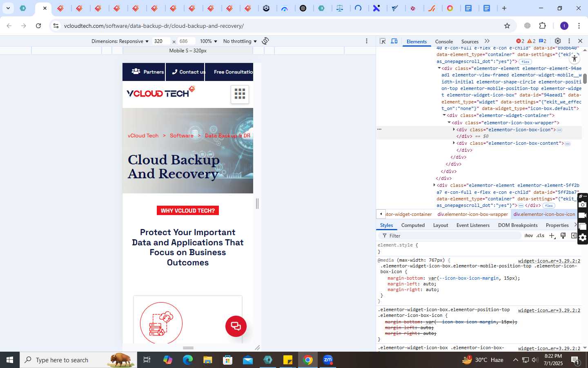Click the Partners button on webpage
Viewport: 588px width, 368px height.
pos(144,72)
